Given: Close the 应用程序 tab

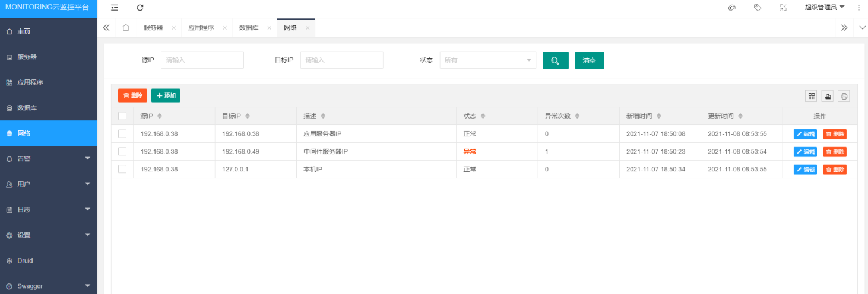Looking at the screenshot, I should [x=224, y=28].
